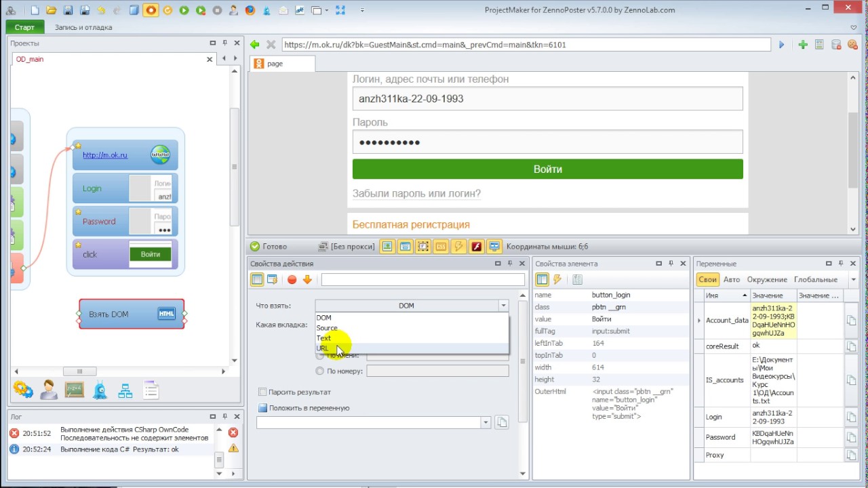Click the blue alien monster icon below the canvas

tap(100, 390)
